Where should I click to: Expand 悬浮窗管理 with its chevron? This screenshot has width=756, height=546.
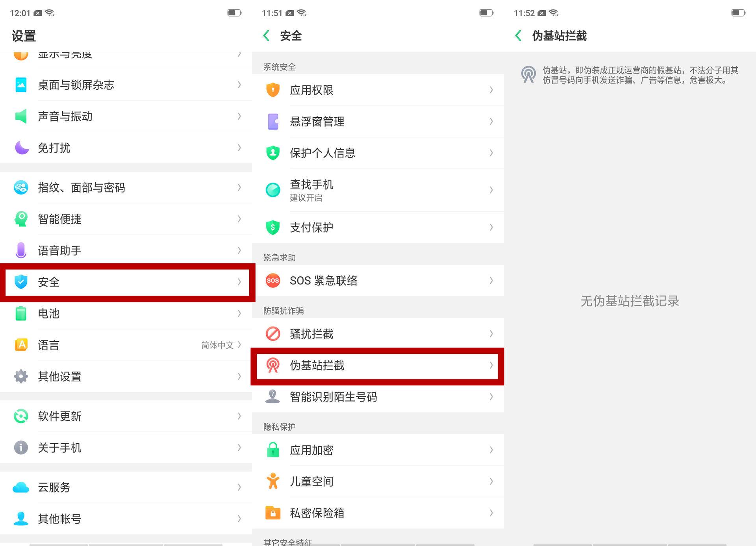(491, 122)
